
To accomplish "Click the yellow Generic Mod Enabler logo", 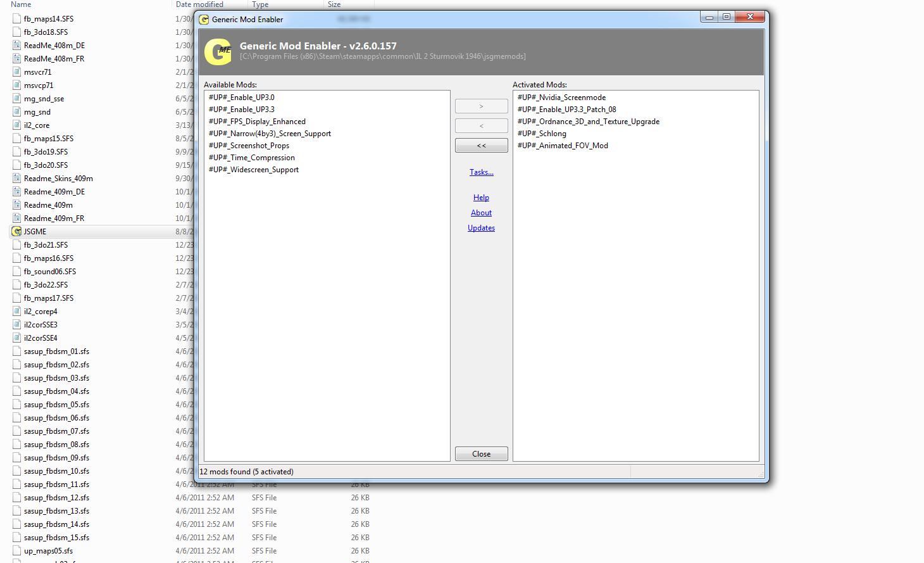I will [x=219, y=52].
